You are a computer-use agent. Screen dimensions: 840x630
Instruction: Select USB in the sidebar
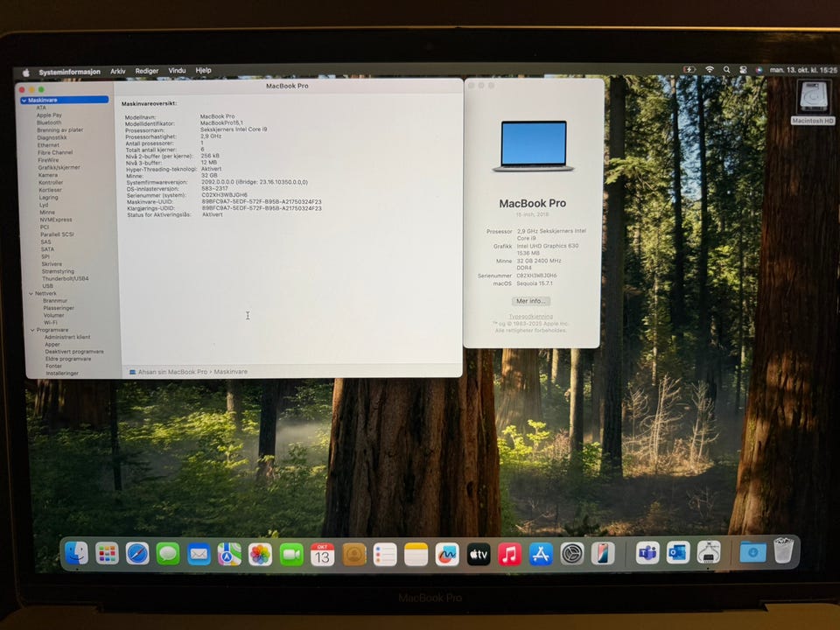(x=47, y=286)
